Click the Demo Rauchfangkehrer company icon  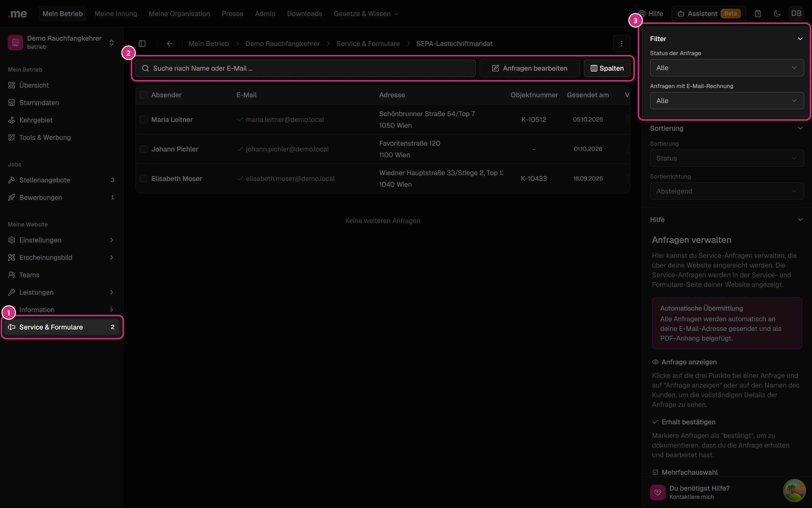coord(15,42)
